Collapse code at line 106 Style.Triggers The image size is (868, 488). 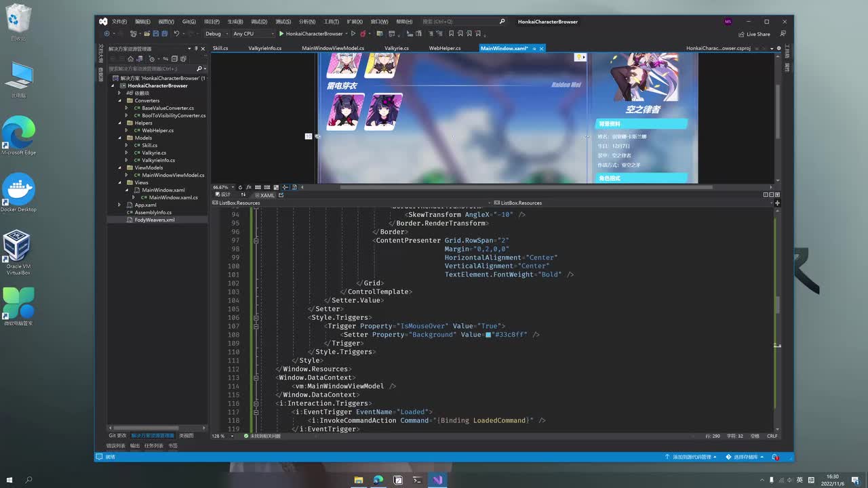tap(256, 318)
